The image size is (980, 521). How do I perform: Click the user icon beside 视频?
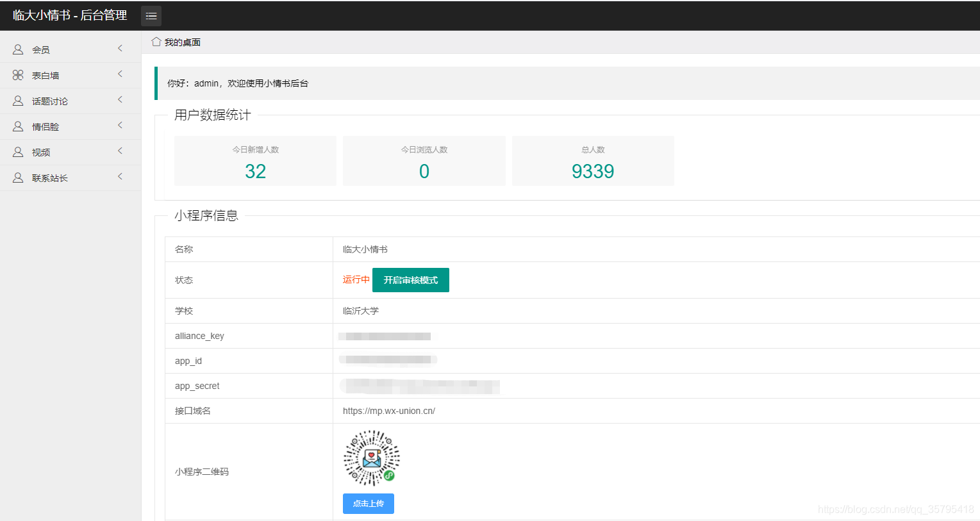tap(18, 152)
